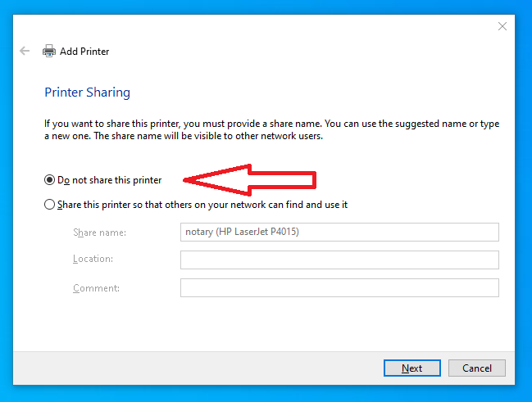
Task: Click the Share name text field
Action: click(x=339, y=233)
